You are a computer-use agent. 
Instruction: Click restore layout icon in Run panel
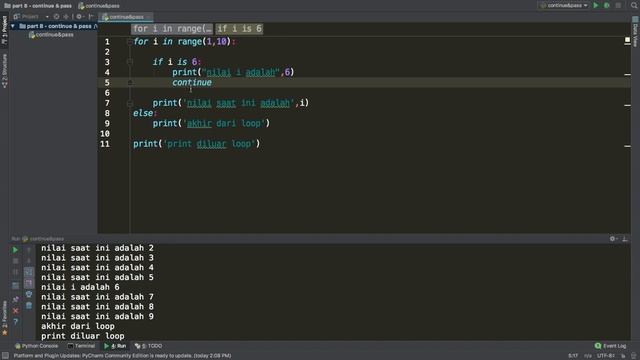pyautogui.click(x=16, y=286)
